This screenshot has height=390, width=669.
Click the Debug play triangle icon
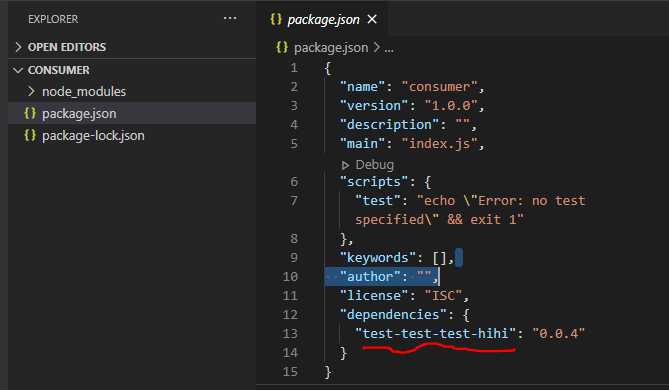click(x=345, y=165)
